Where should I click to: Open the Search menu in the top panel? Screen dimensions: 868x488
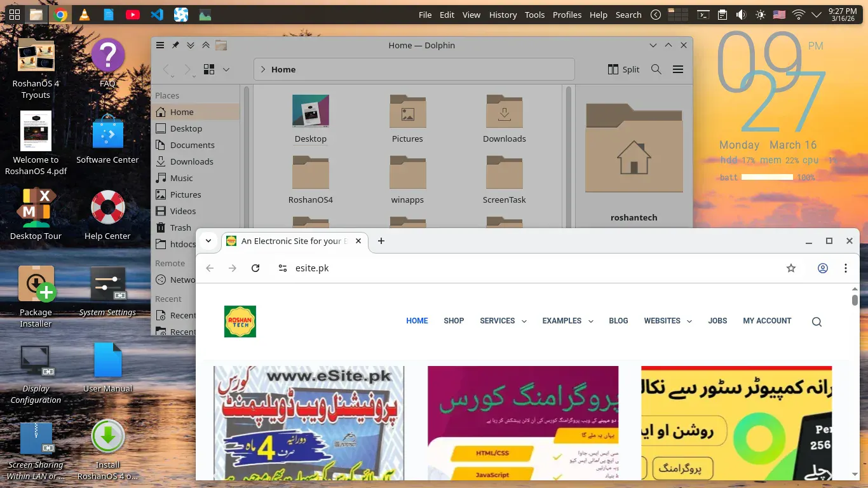[x=628, y=15]
